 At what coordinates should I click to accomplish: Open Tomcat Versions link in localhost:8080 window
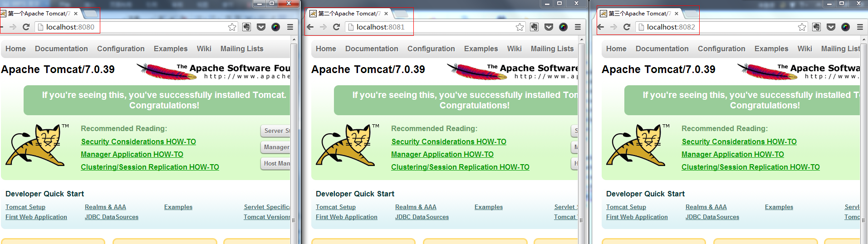pyautogui.click(x=267, y=217)
